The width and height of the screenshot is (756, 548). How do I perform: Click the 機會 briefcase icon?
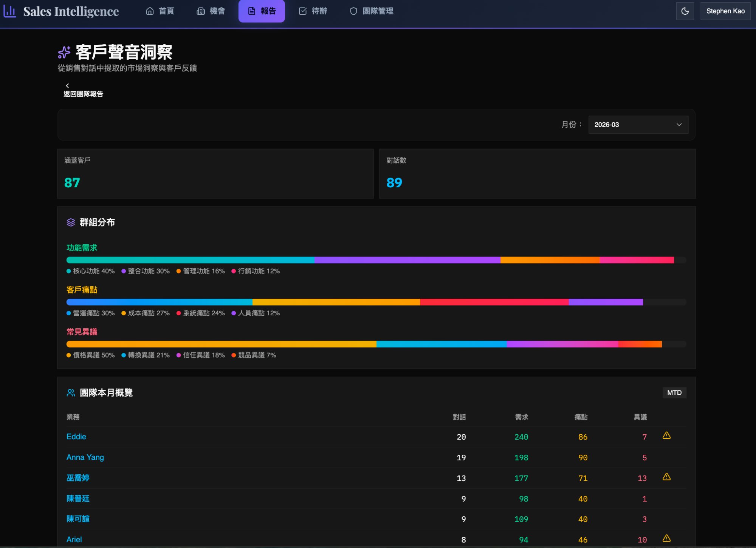click(x=200, y=11)
